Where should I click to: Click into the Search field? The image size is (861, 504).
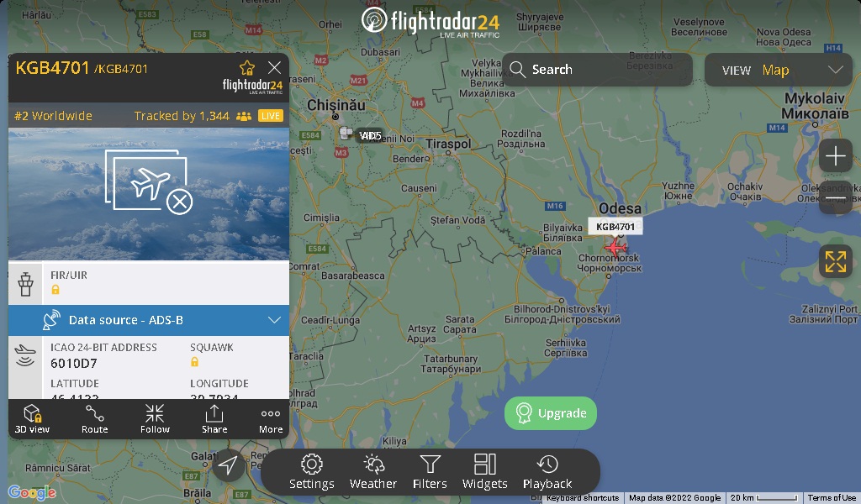click(x=598, y=70)
